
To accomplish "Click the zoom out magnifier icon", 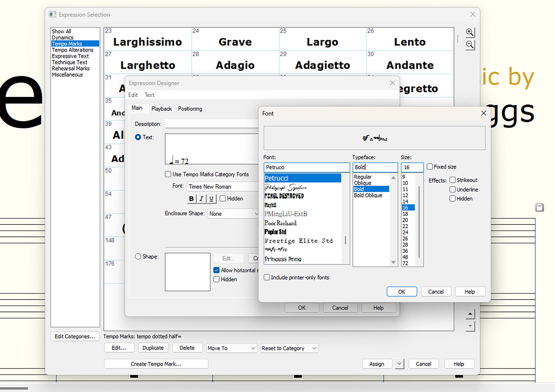I will coord(470,45).
